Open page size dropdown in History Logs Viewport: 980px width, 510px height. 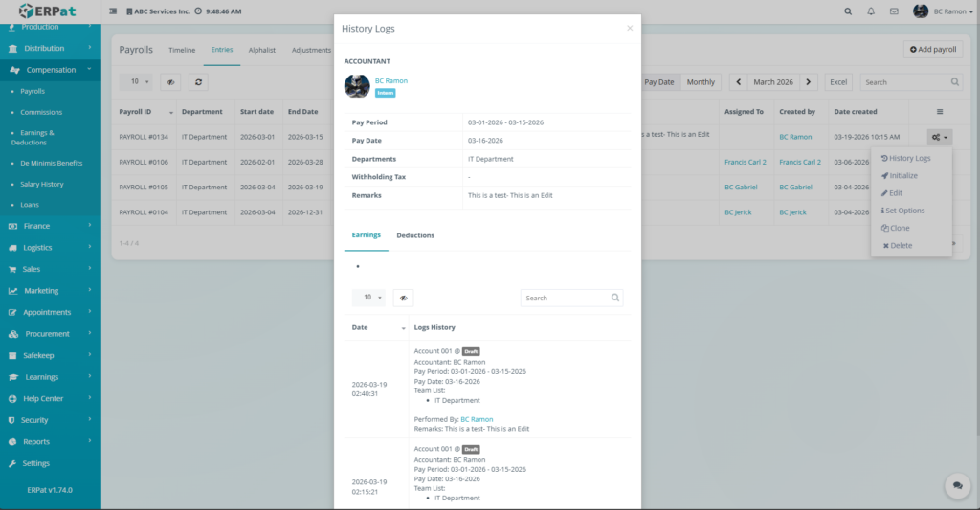pyautogui.click(x=368, y=298)
